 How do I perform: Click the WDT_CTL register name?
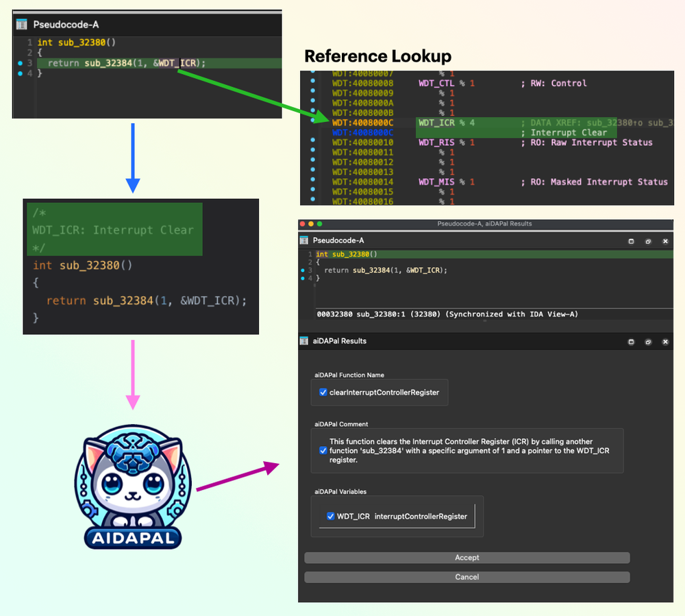[436, 83]
